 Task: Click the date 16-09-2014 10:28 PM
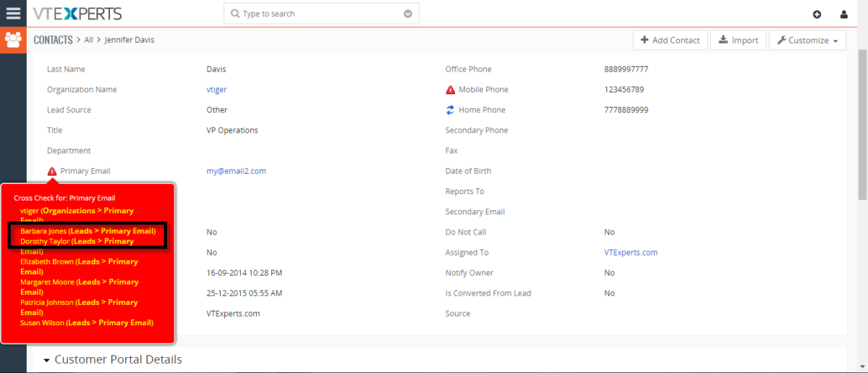244,273
